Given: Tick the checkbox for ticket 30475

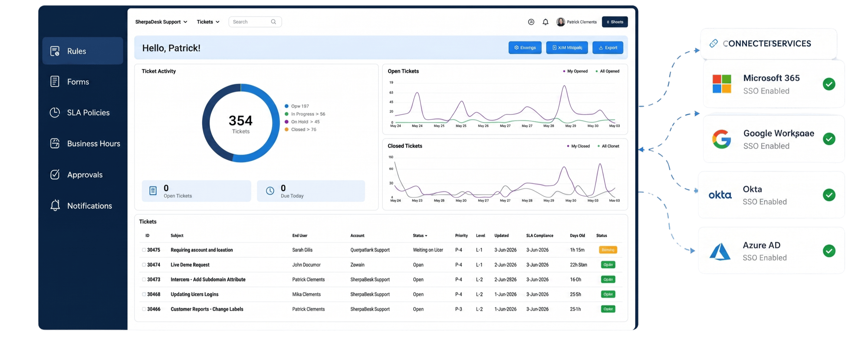Looking at the screenshot, I should [144, 250].
